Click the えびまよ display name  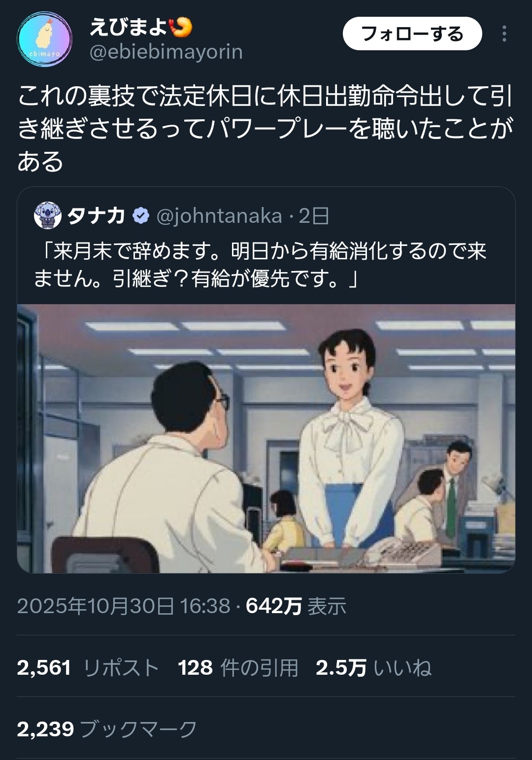click(x=129, y=27)
